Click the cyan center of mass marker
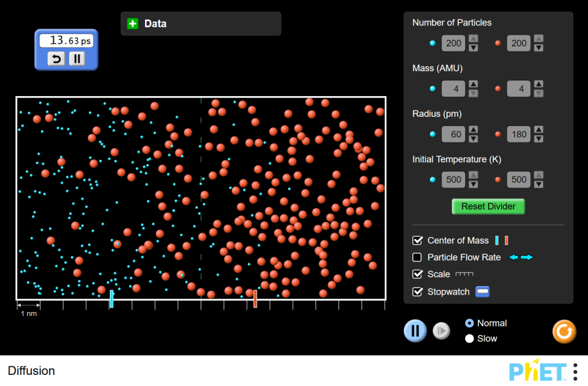 click(x=111, y=299)
